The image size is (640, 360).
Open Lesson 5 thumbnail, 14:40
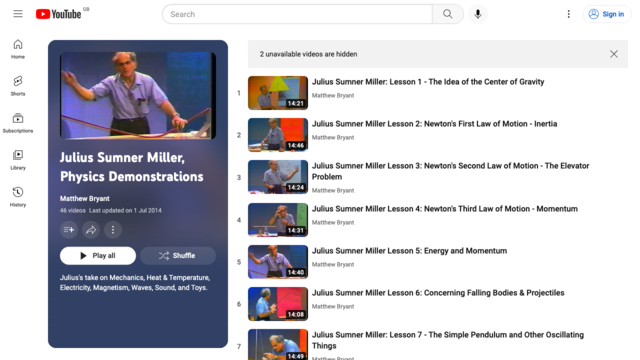[x=278, y=262]
